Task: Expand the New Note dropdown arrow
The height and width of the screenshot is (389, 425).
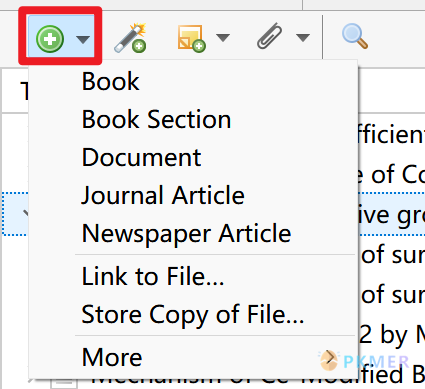Action: 223,38
